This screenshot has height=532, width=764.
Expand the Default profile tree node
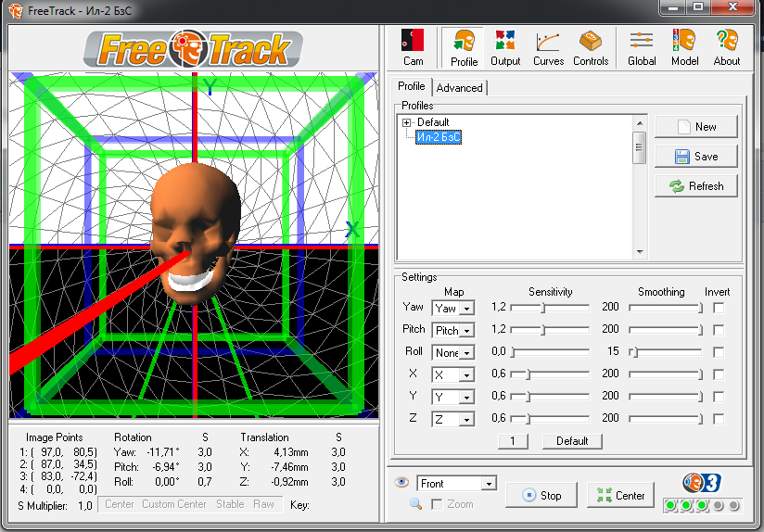406,122
